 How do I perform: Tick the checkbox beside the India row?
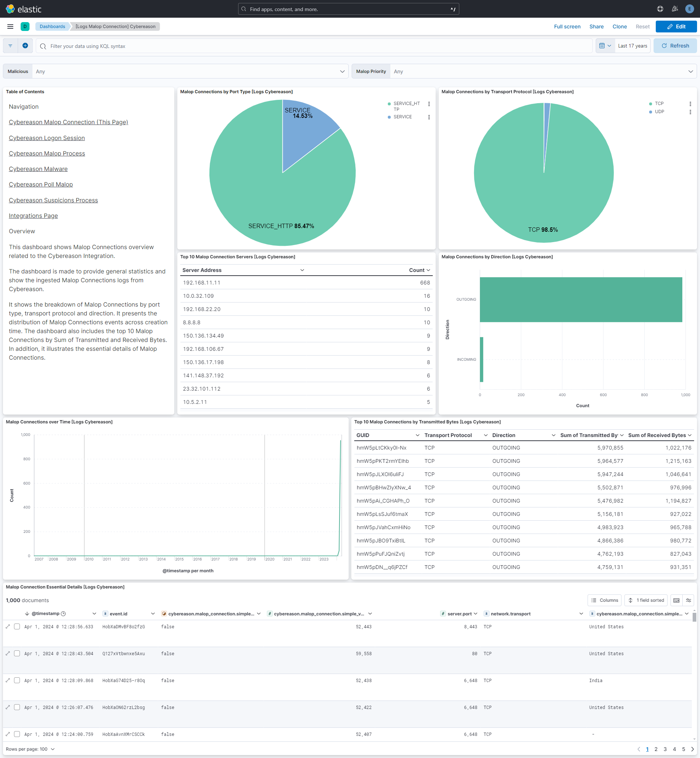tap(17, 680)
